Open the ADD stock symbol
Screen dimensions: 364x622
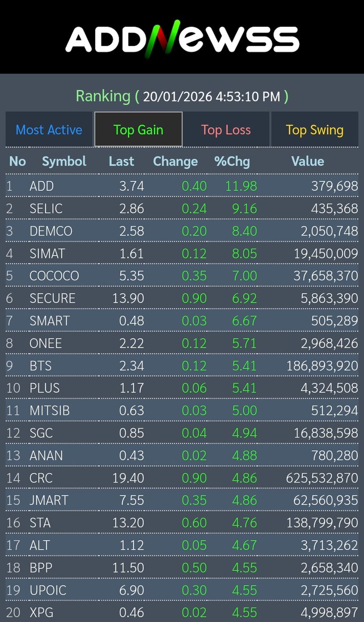tap(42, 186)
